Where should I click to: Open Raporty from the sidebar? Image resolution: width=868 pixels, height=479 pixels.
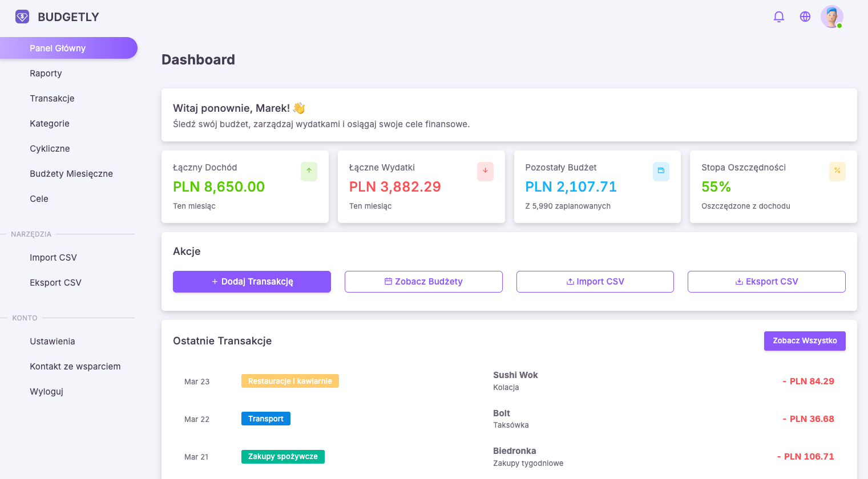click(x=46, y=73)
